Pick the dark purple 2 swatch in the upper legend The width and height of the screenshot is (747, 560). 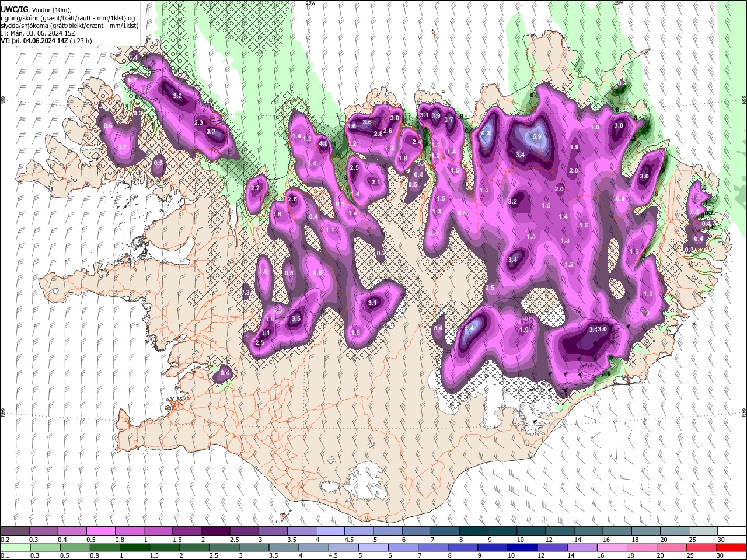click(215, 531)
